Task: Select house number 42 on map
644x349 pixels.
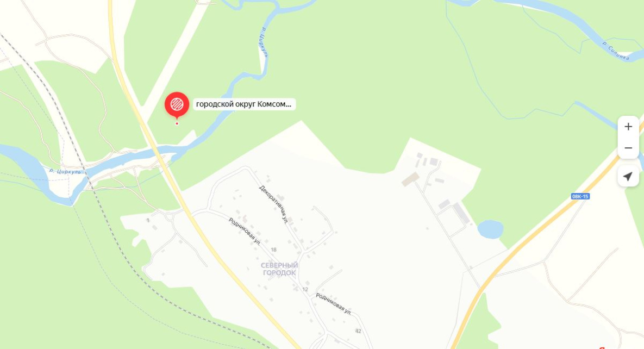Action: pos(358,331)
